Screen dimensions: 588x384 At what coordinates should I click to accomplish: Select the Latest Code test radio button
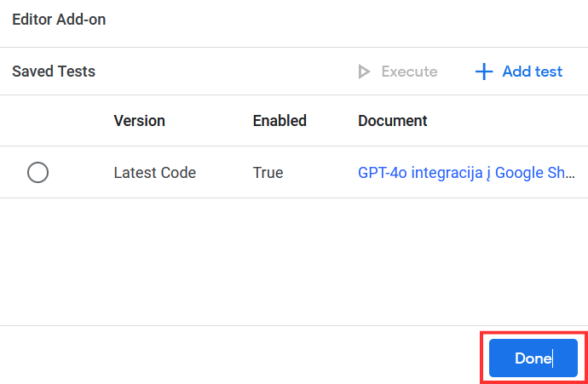[x=37, y=173]
